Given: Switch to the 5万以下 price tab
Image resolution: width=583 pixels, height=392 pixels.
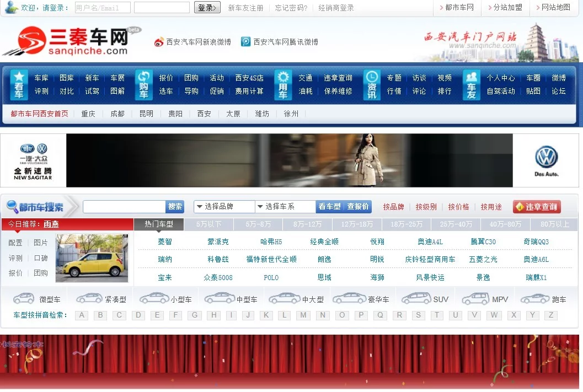Looking at the screenshot, I should (208, 224).
